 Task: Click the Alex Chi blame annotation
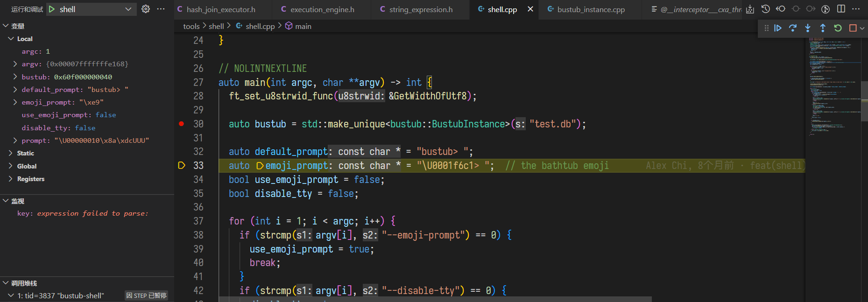point(725,166)
